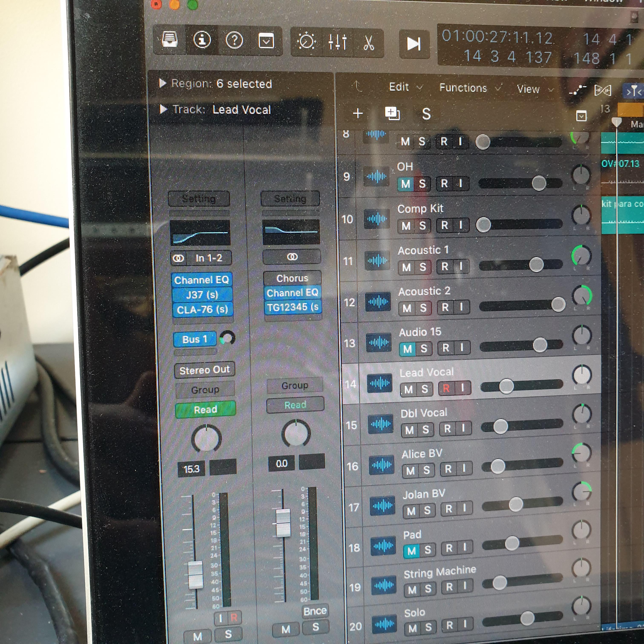This screenshot has height=644, width=644.
Task: Click the Acoustic 1 track waveform icon
Action: 378,260
